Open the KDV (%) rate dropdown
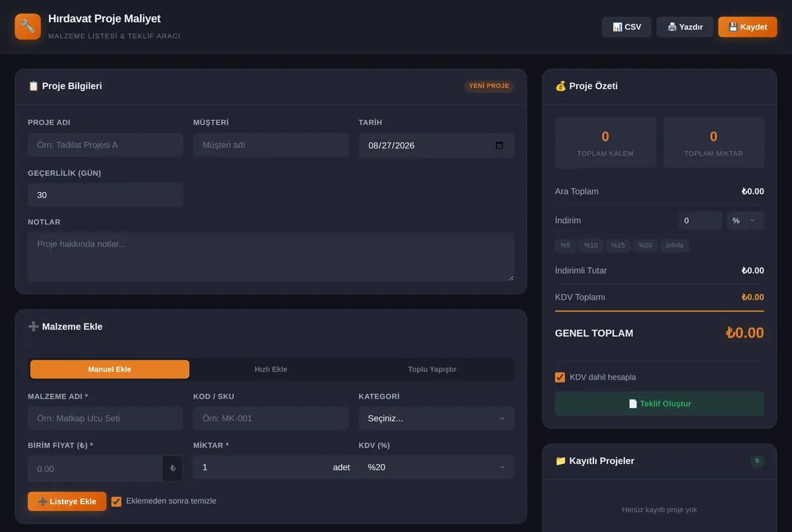Screen dimensions: 792x532 436,467
